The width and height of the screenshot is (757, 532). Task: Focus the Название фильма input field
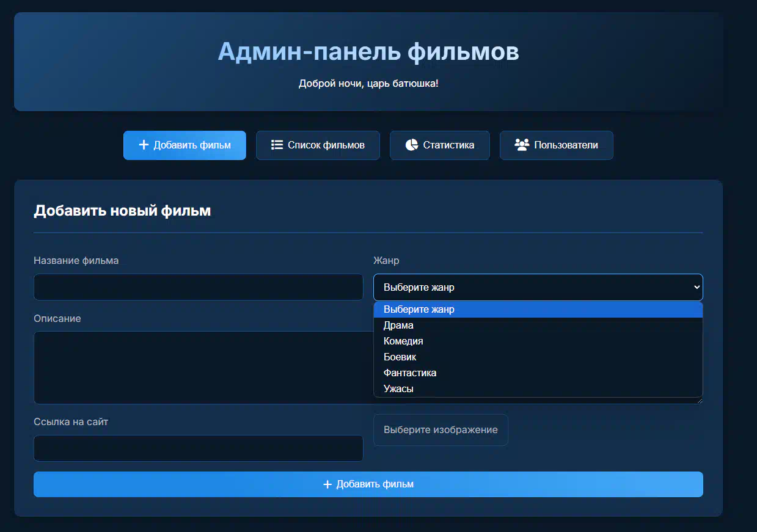(x=198, y=287)
